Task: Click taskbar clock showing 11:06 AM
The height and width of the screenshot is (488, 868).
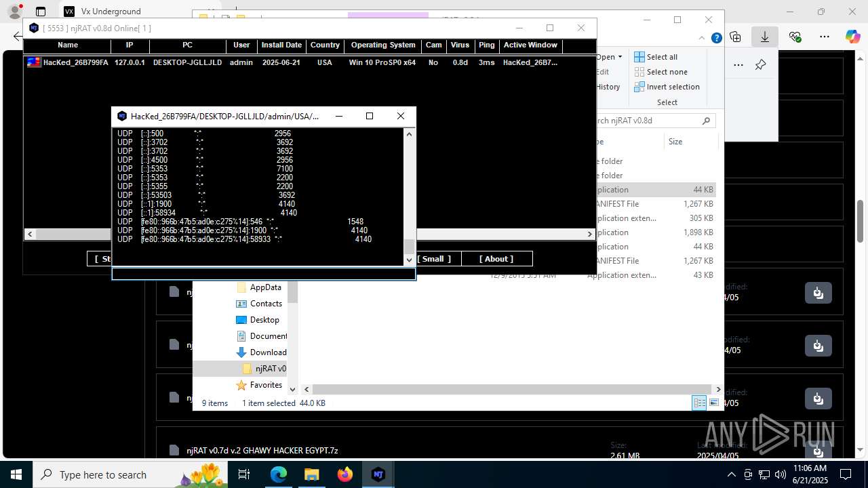Action: click(810, 474)
